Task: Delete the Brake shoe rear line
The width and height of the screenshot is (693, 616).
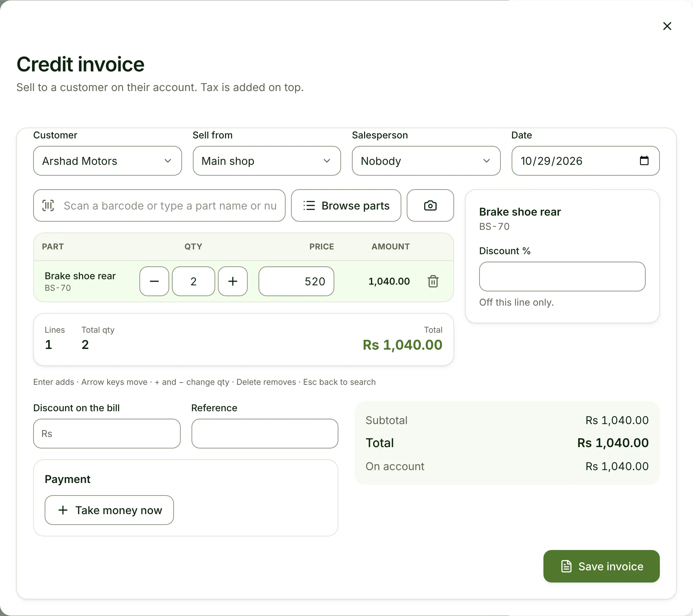Action: [x=433, y=281]
